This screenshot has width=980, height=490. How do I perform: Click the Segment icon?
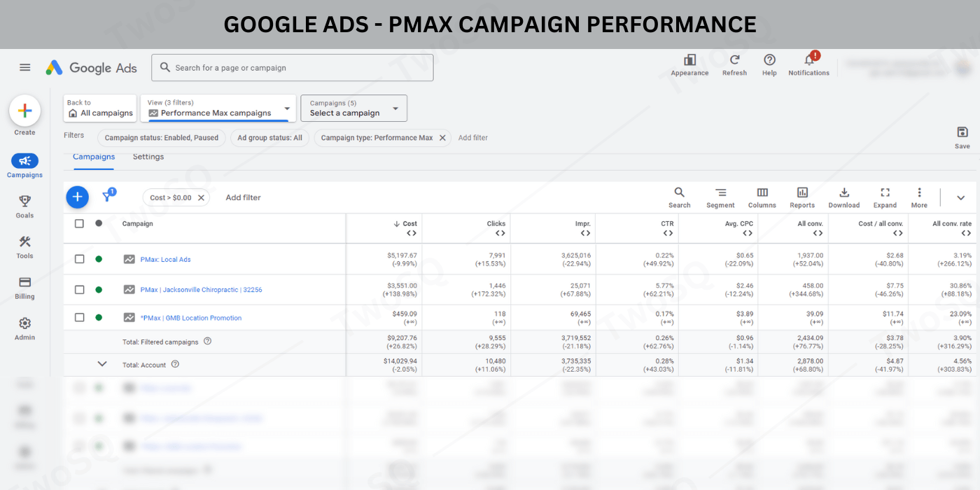720,192
